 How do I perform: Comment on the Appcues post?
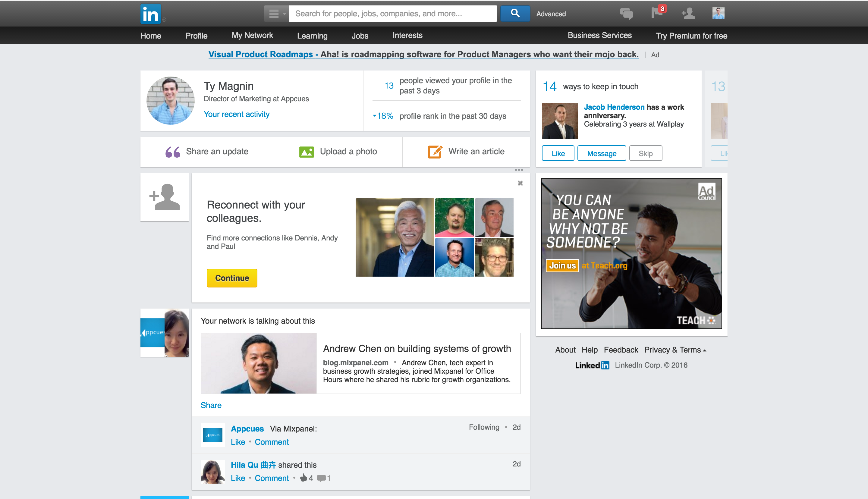click(272, 442)
